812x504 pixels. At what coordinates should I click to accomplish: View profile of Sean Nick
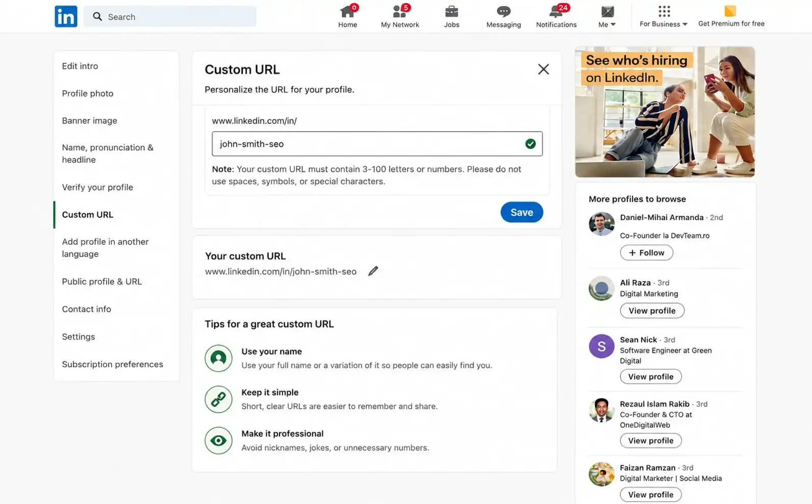click(x=651, y=376)
